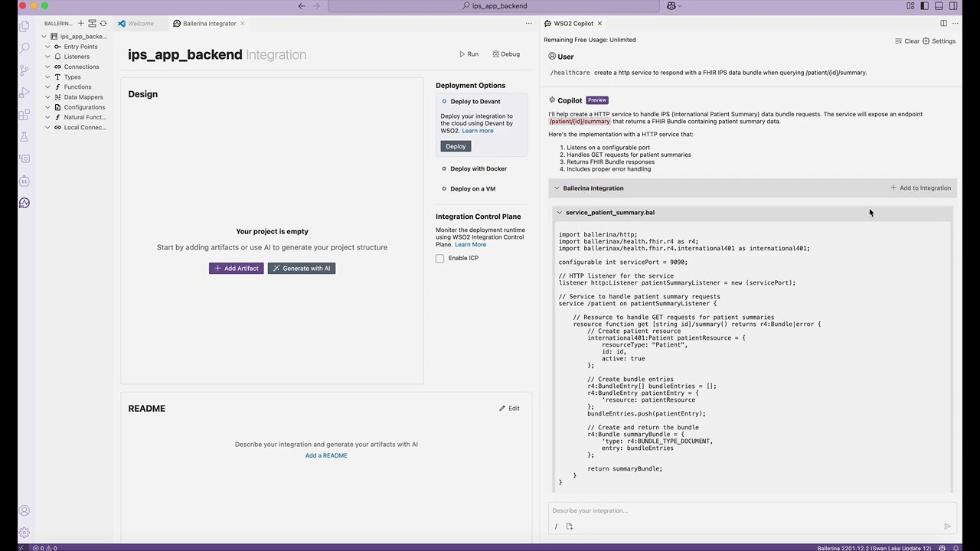Expand the Configurations tree node
This screenshot has height=551, width=980.
click(x=48, y=107)
